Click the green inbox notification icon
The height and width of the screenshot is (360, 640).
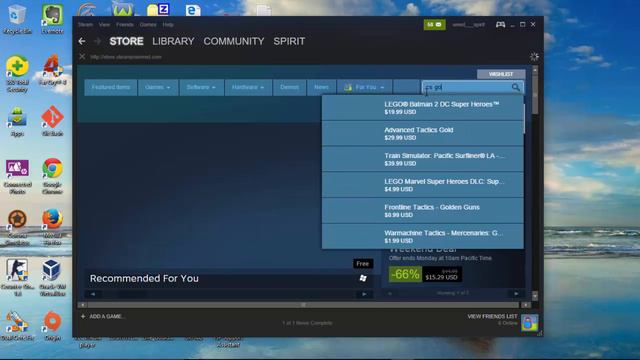[434, 24]
